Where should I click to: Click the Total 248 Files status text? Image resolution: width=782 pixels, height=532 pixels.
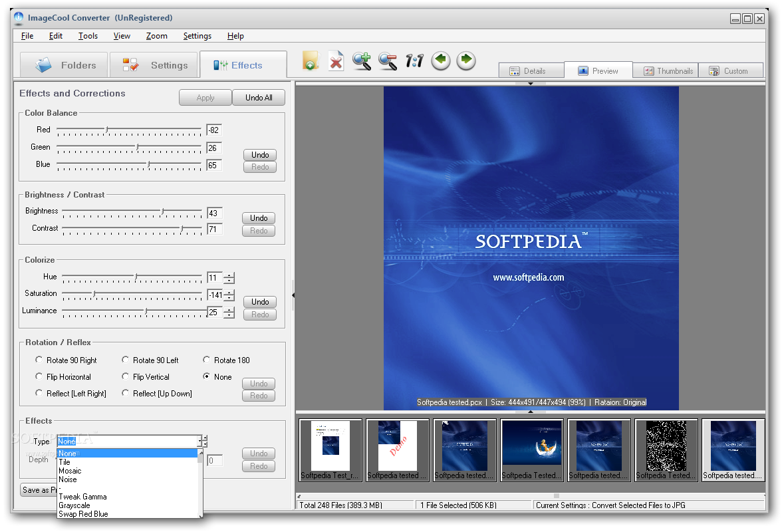tap(341, 505)
